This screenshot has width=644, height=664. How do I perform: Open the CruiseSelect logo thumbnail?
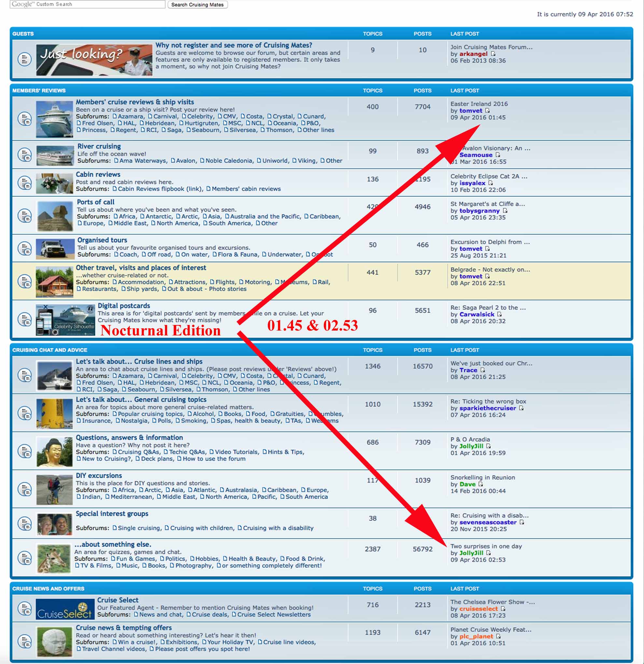coord(65,609)
